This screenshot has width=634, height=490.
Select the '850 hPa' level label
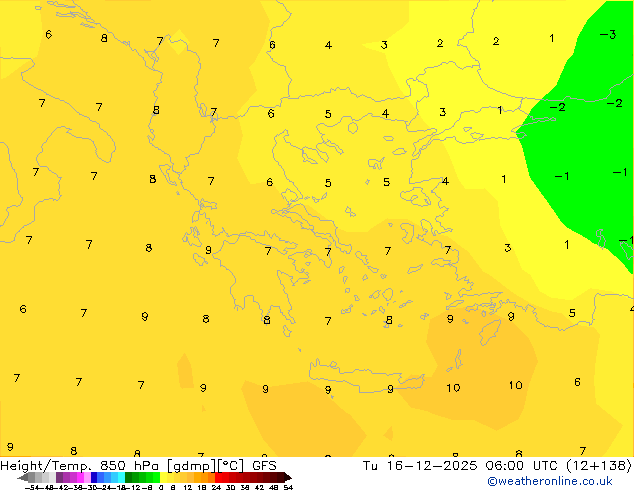129,466
